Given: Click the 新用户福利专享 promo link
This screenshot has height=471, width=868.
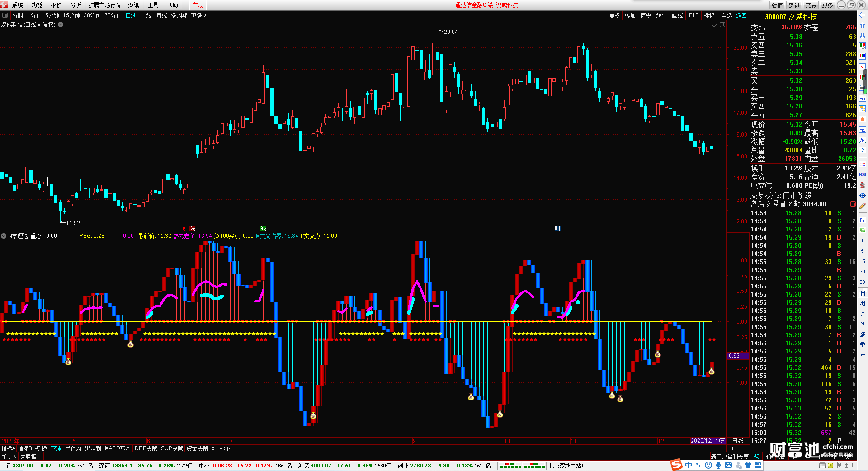Looking at the screenshot, I should coord(730,457).
